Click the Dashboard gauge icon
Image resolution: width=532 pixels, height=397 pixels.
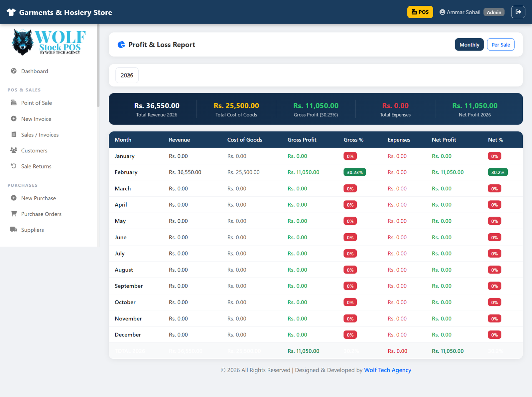coord(14,71)
